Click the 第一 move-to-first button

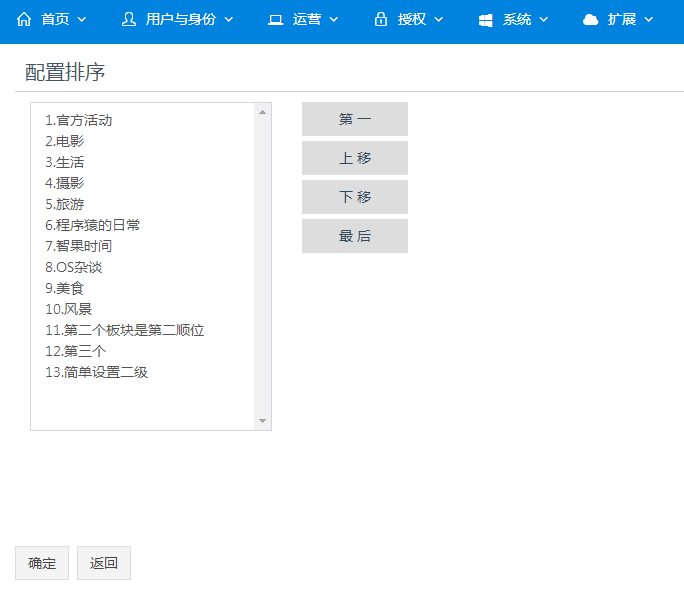355,119
